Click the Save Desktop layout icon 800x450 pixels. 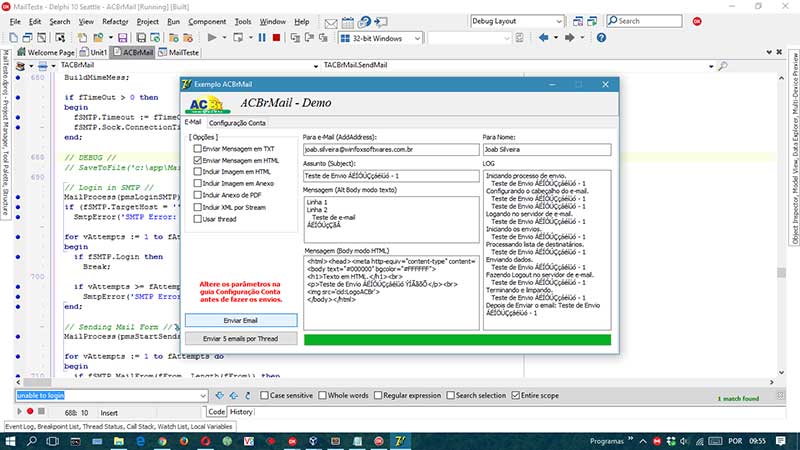(x=578, y=21)
